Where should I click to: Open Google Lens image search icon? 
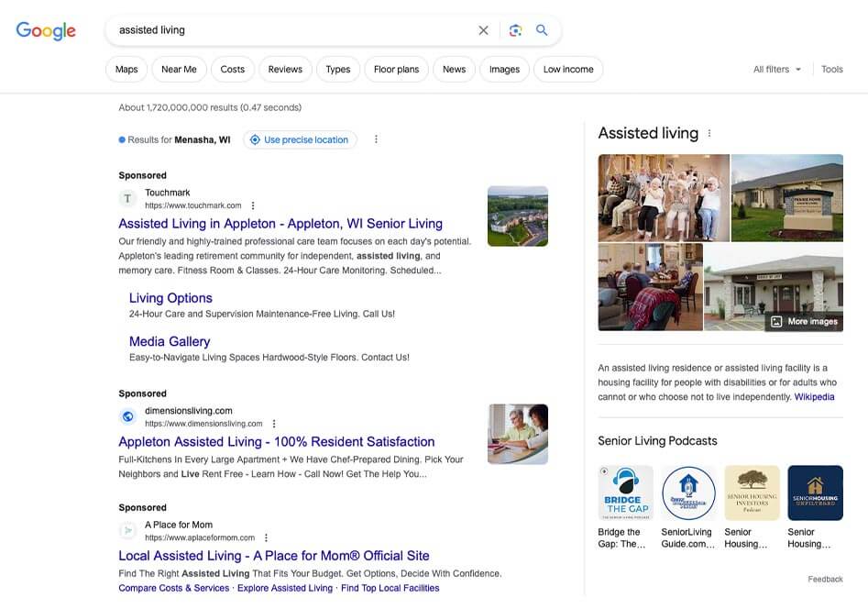(x=515, y=30)
